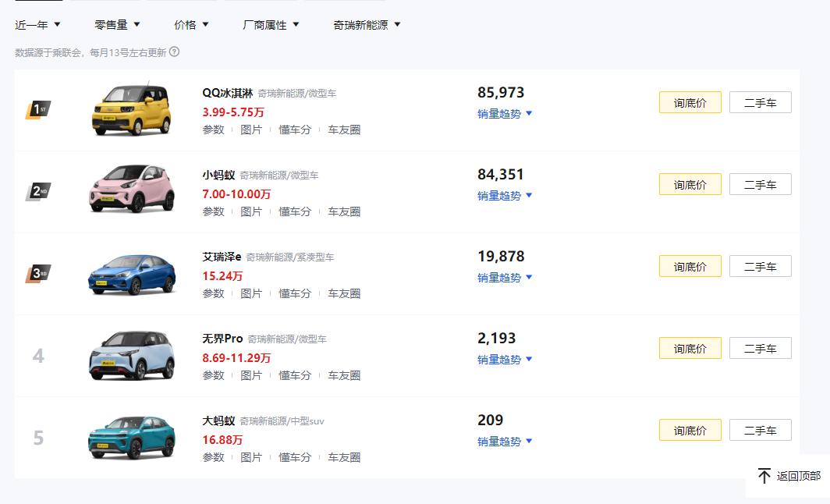Image resolution: width=830 pixels, height=504 pixels.
Task: Click 询底价 button for 小蚂蚁
Action: (690, 185)
